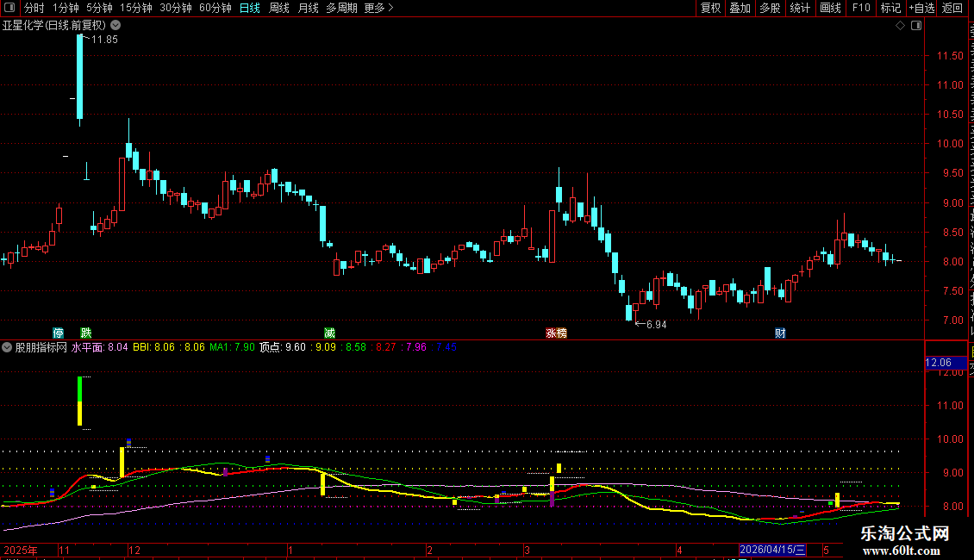Click the 统计 statistics button
This screenshot has width=974, height=560.
[x=799, y=8]
